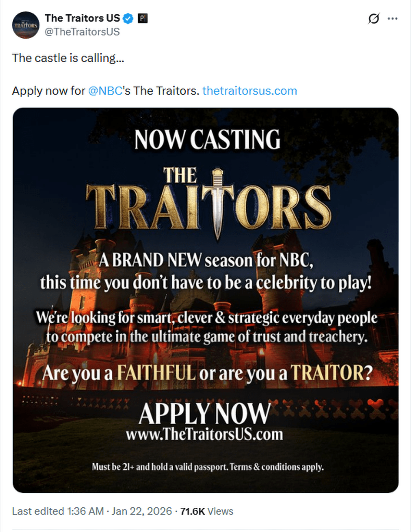Open Grok slashed-circle icon on post
This screenshot has height=532, width=411.
[x=374, y=18]
